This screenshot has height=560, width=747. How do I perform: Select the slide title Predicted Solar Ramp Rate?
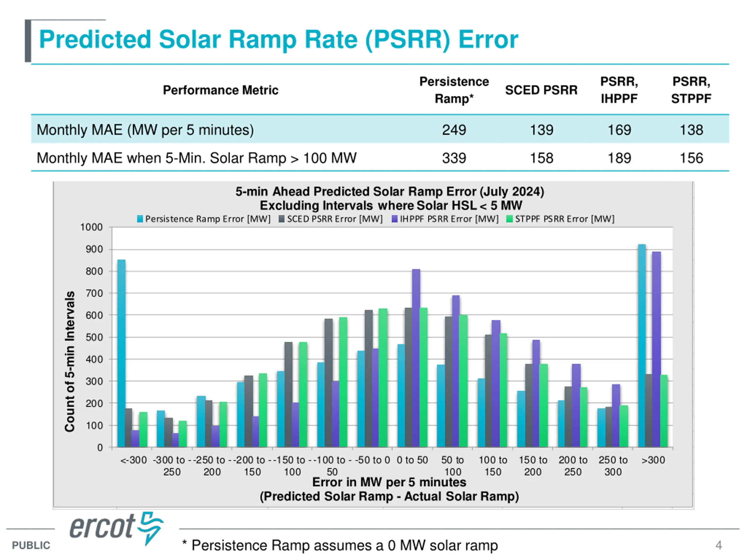pos(279,39)
